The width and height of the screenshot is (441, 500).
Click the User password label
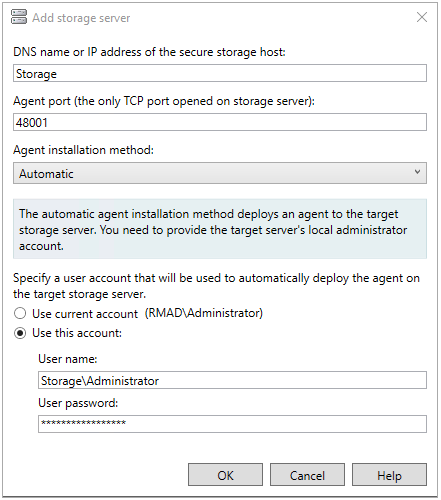[78, 403]
